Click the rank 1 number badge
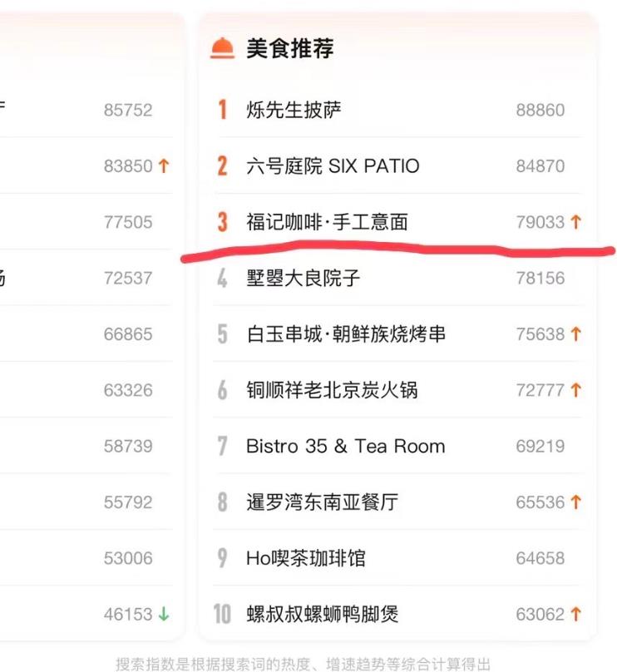Image resolution: width=617 pixels, height=672 pixels. pyautogui.click(x=222, y=110)
